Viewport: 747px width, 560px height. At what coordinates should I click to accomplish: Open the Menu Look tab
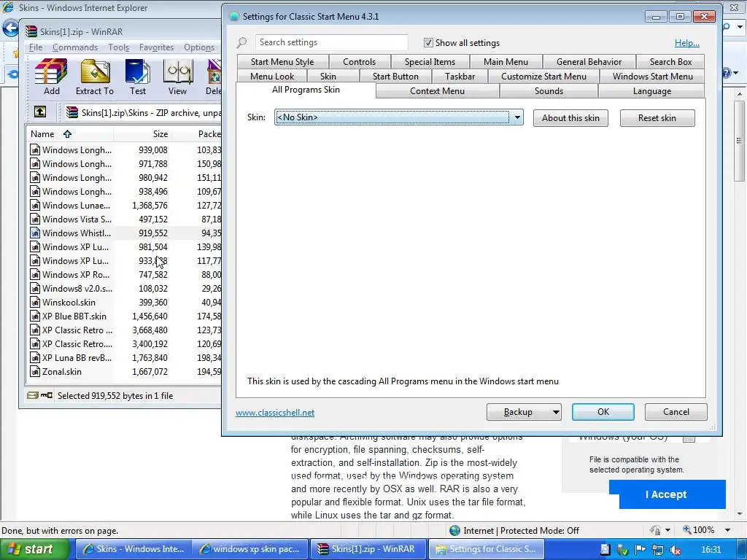(272, 76)
